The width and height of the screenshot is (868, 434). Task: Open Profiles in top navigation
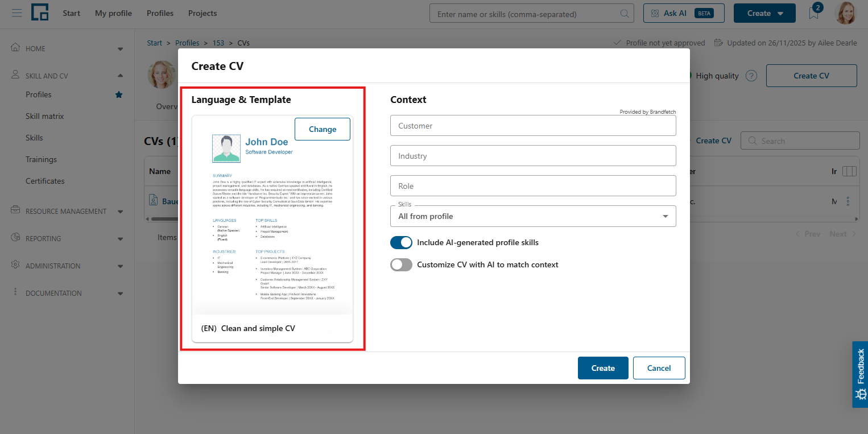(x=160, y=13)
